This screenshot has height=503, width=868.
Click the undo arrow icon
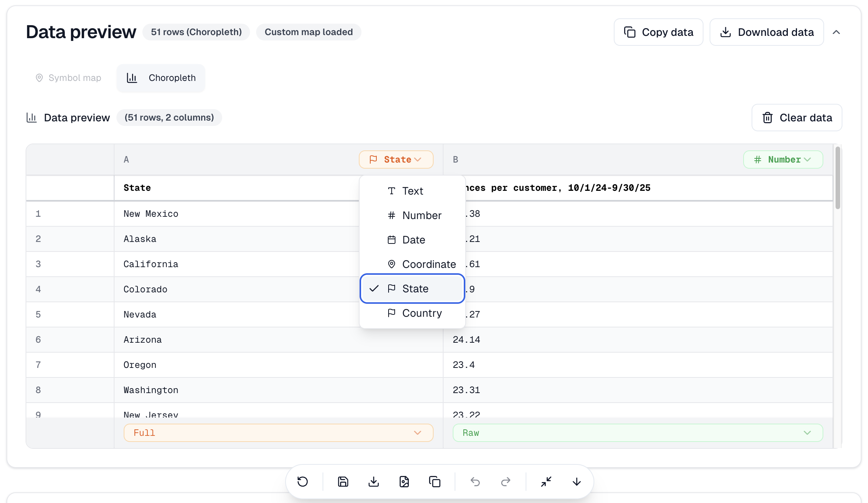(475, 482)
